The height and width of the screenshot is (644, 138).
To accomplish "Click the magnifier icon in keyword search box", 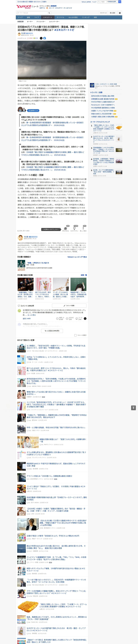I will pyautogui.click(x=49, y=13).
